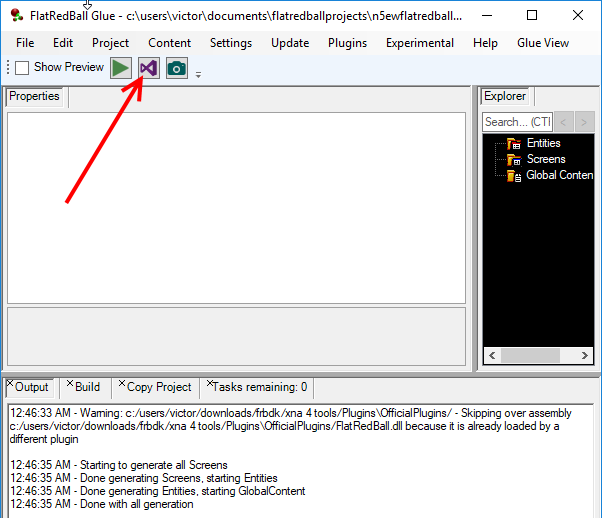Open the Edit menu
Screen dimensions: 602x518
pyautogui.click(x=63, y=43)
